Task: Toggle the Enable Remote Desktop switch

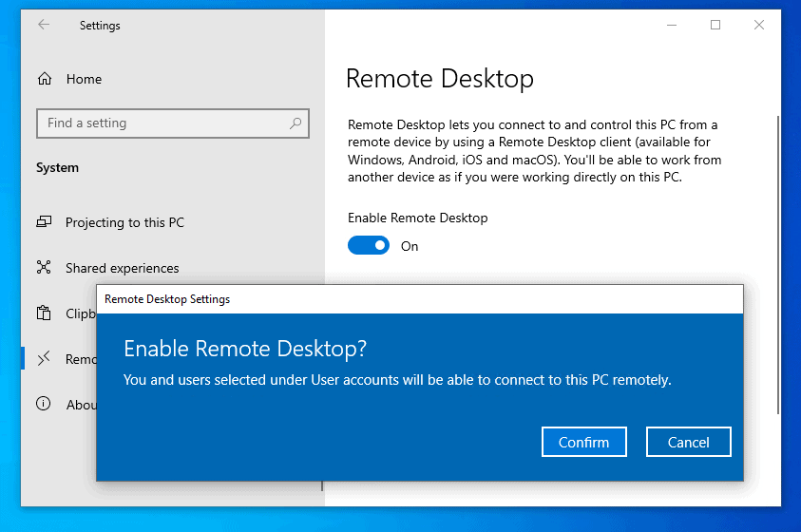Action: 369,246
